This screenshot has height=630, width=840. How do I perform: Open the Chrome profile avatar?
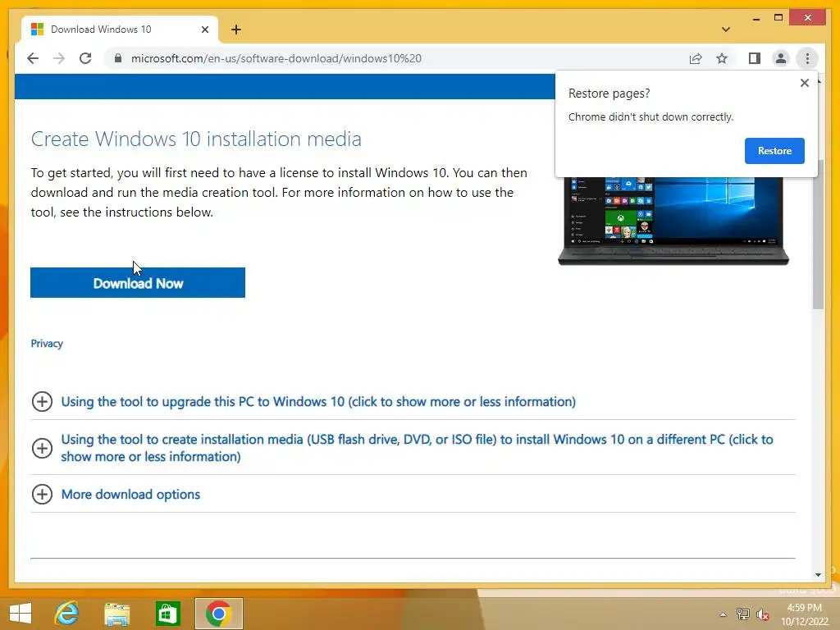[781, 58]
